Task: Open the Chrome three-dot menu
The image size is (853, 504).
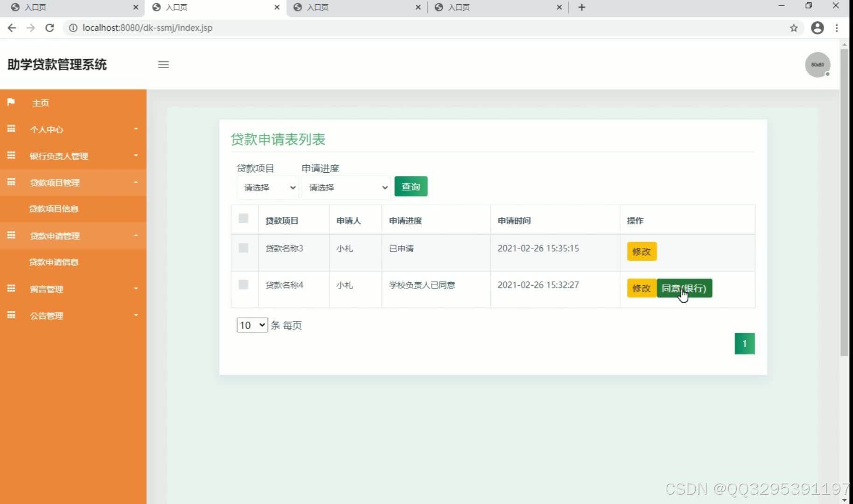Action: coord(837,28)
